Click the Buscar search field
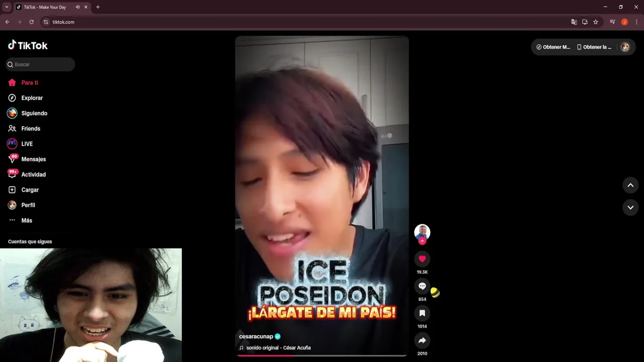 click(x=40, y=64)
